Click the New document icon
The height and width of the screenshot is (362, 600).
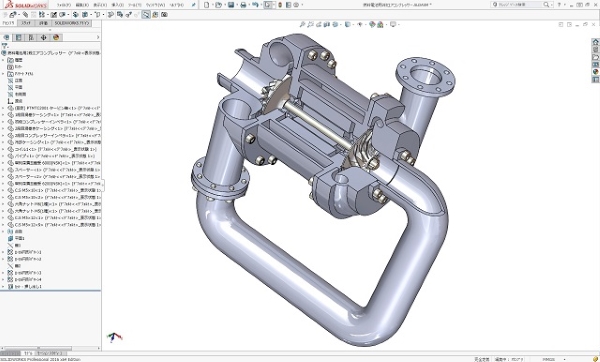pyautogui.click(x=207, y=5)
